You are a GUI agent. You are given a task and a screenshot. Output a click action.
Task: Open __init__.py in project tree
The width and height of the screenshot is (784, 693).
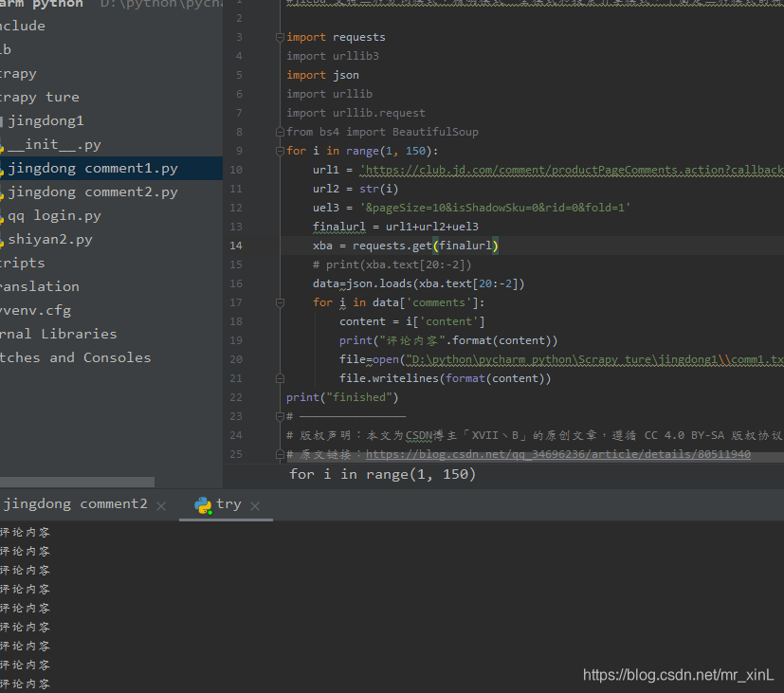point(54,145)
